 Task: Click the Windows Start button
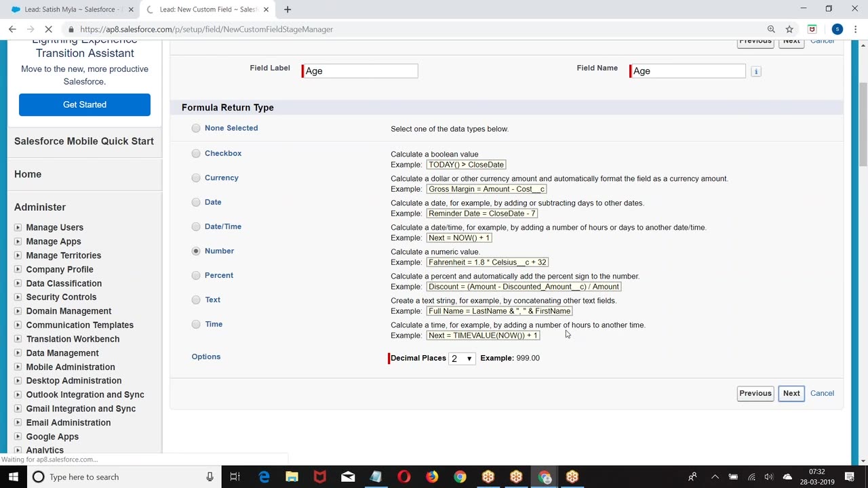[x=12, y=476]
